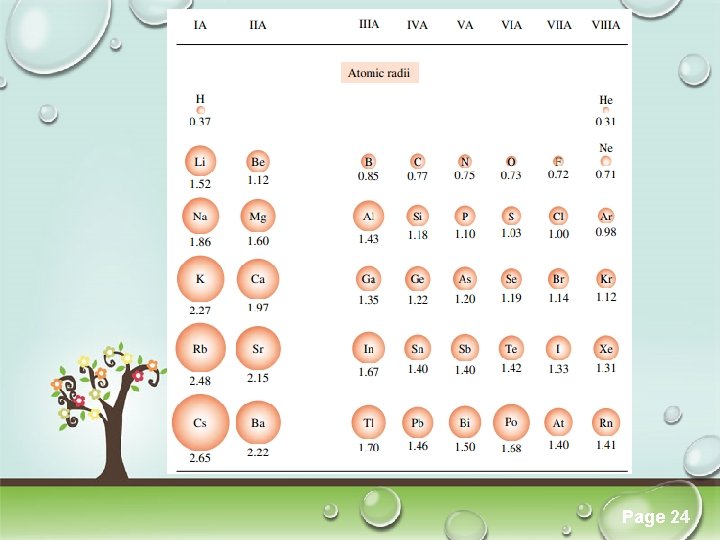Select the VIIIA group header
720x540 pixels.
606,25
